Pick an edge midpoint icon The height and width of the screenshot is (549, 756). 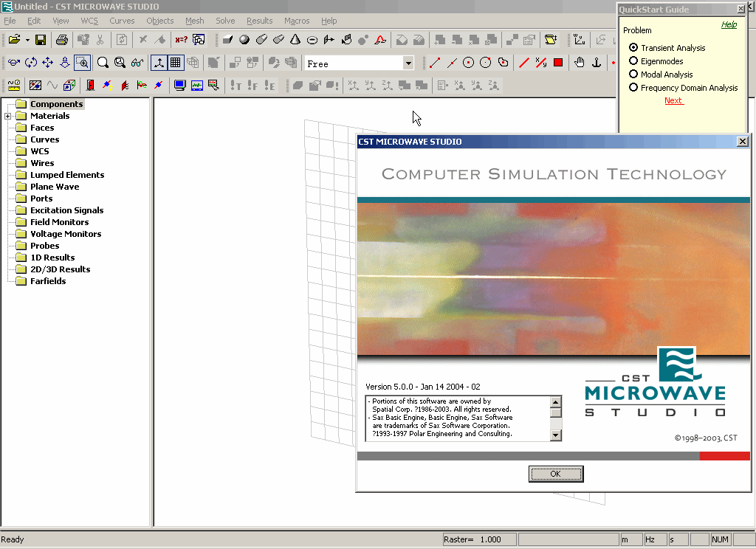click(x=452, y=62)
